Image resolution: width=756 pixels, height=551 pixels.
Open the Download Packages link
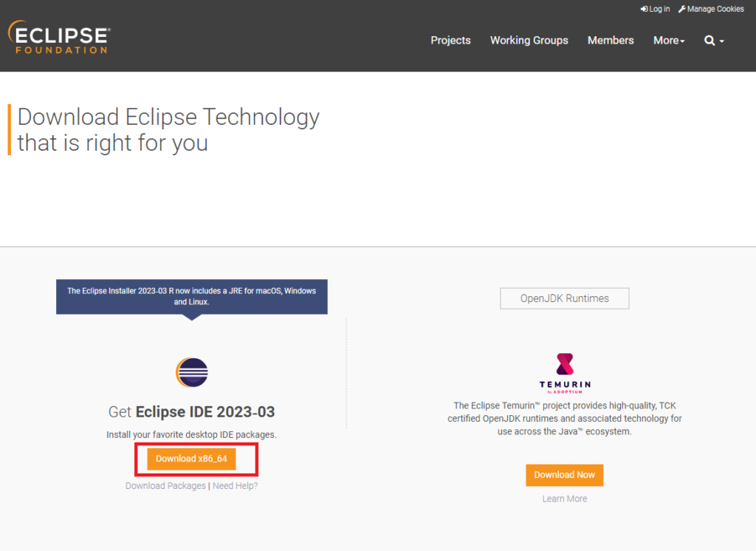point(165,485)
